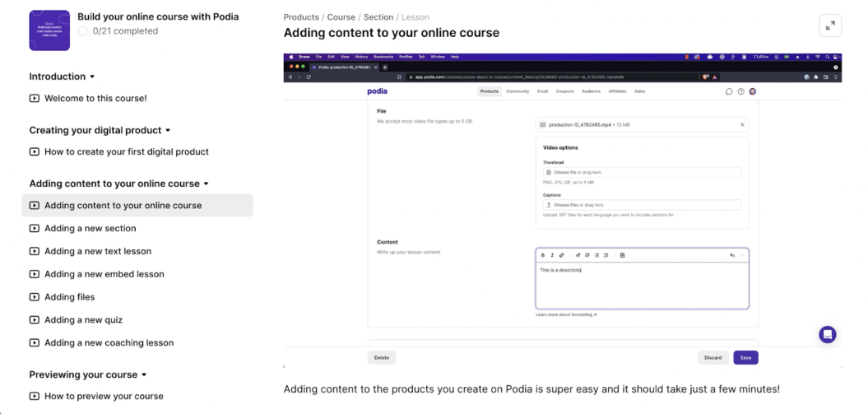Image resolution: width=868 pixels, height=414 pixels.
Task: Click the text size icon in editor
Action: pos(578,255)
